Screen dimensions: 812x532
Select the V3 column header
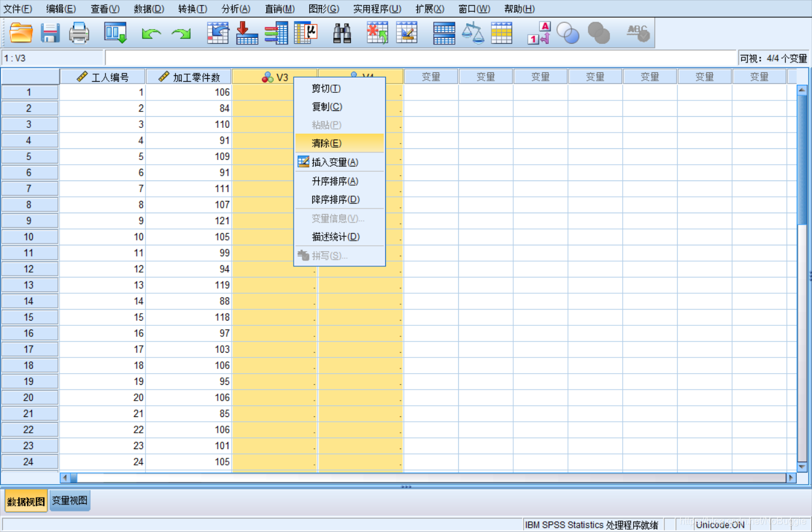click(x=274, y=77)
